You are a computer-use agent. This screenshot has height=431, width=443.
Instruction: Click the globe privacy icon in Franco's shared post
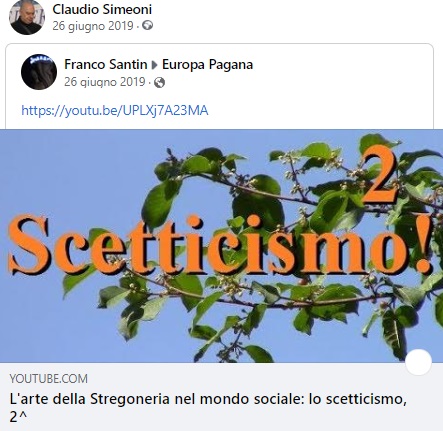coord(159,82)
